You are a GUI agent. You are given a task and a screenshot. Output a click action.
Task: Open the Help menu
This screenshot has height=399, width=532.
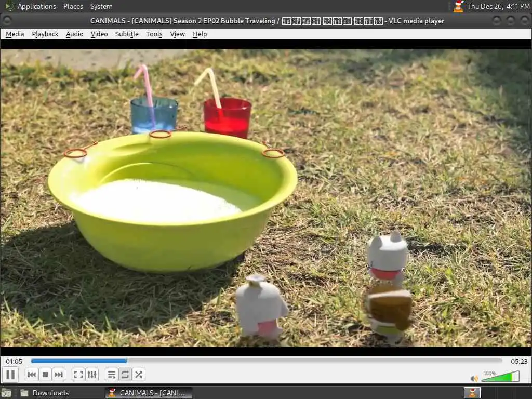pyautogui.click(x=199, y=34)
